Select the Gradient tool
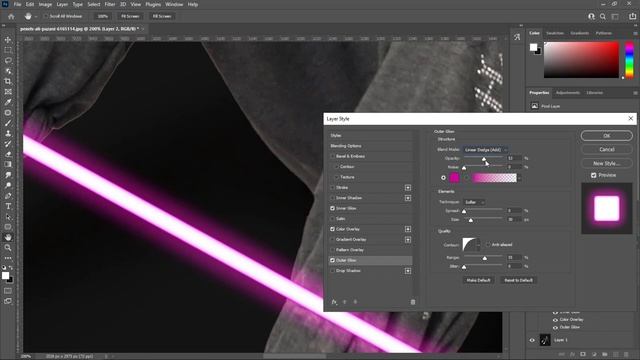The height and width of the screenshot is (360, 640). [x=8, y=164]
